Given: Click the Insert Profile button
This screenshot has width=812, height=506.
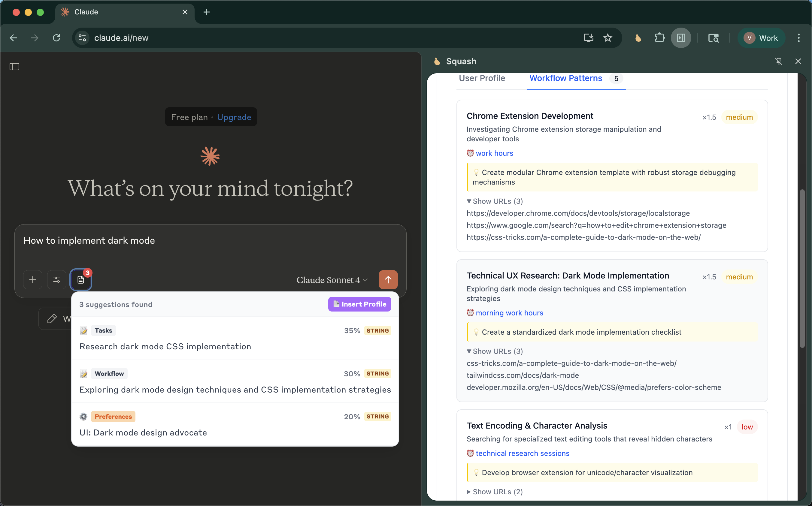Looking at the screenshot, I should pos(359,304).
